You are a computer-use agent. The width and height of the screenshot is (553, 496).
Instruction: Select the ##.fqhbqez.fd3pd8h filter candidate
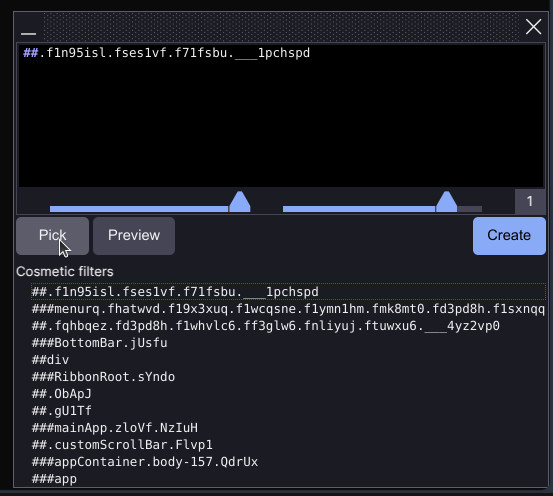pyautogui.click(x=266, y=326)
